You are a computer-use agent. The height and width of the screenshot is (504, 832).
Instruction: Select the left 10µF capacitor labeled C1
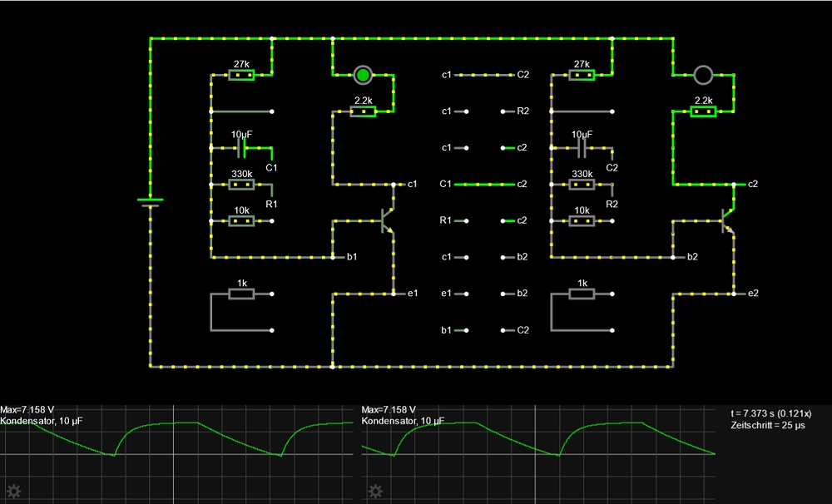coord(242,148)
